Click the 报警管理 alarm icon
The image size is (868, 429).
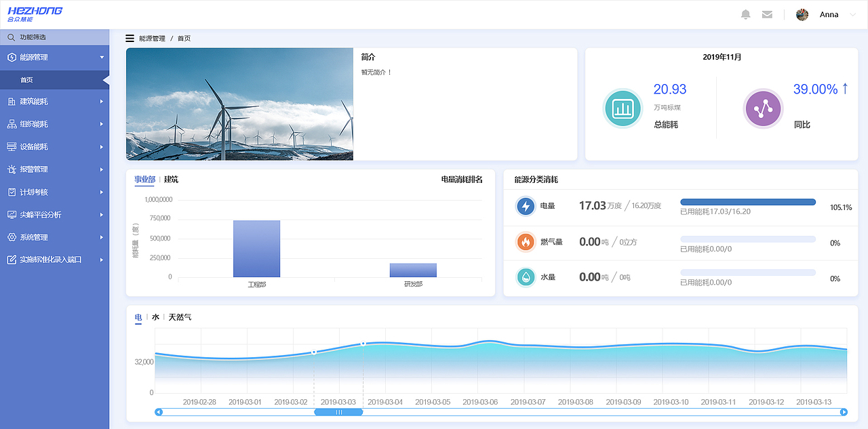(x=12, y=169)
